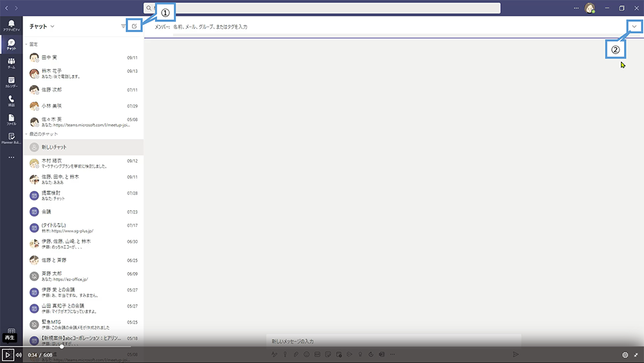Show more apps via sidebar ellipsis

pos(11,157)
